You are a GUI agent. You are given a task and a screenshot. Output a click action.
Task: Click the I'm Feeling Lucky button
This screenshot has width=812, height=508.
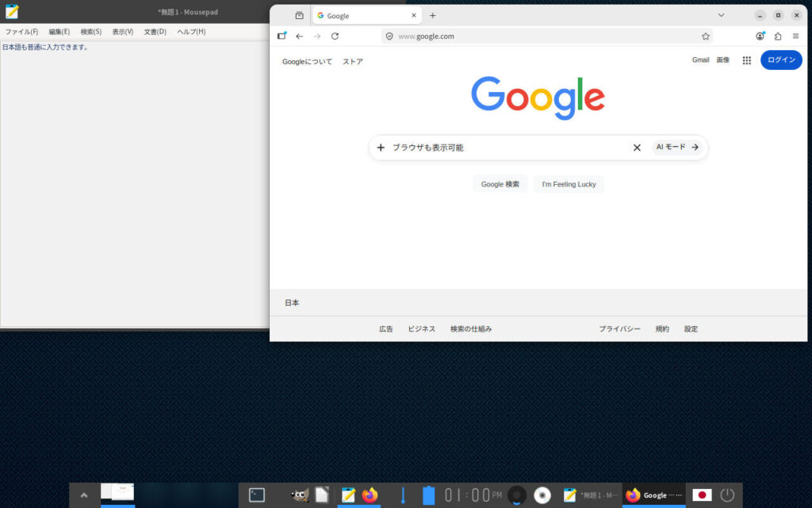click(569, 184)
